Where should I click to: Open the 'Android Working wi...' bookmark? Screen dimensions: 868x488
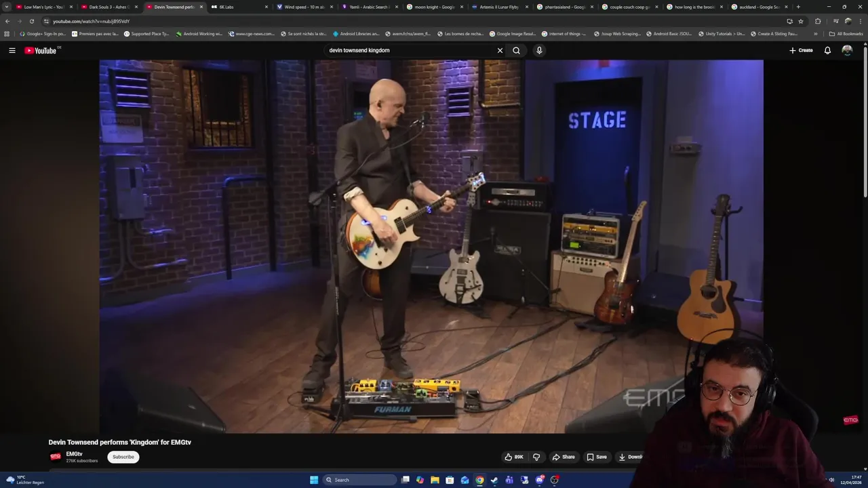click(199, 33)
